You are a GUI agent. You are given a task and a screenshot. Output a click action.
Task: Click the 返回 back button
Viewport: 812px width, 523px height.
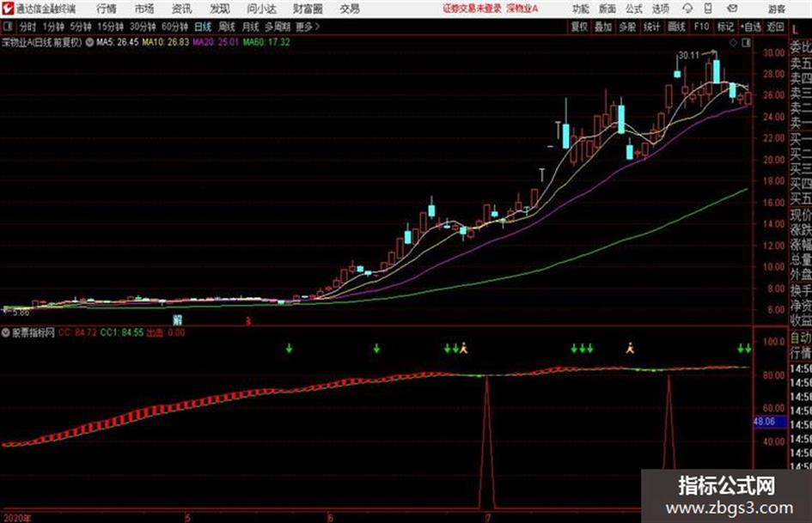pyautogui.click(x=775, y=27)
